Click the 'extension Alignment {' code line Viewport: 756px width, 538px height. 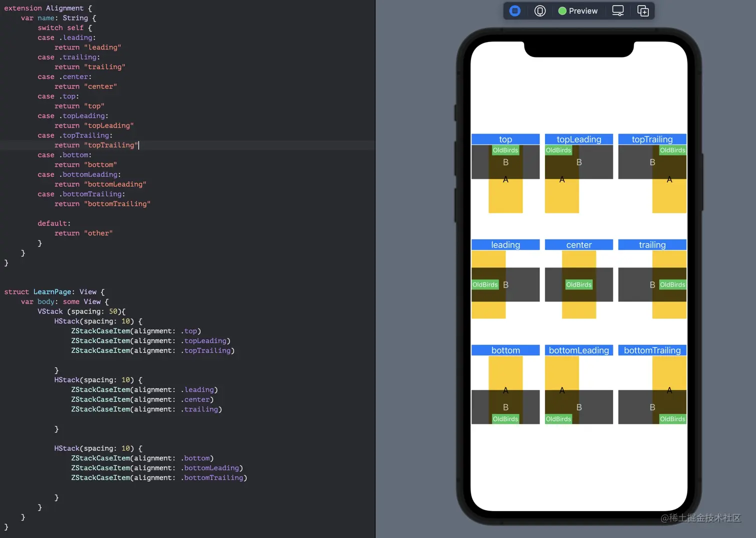click(x=48, y=8)
